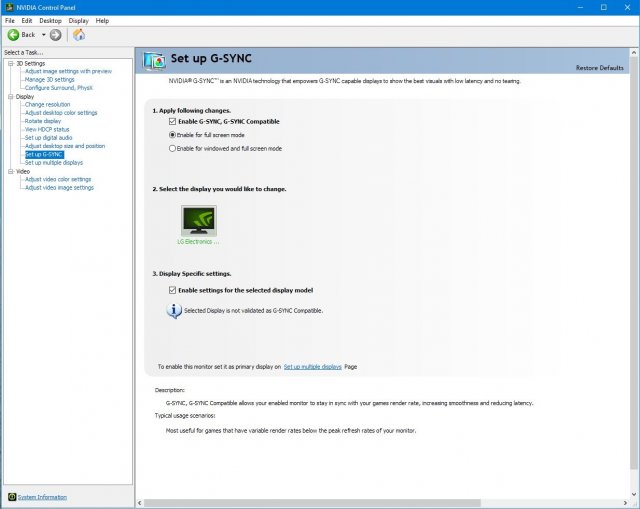Collapse the Display tree node
The height and width of the screenshot is (509, 640).
(10, 96)
